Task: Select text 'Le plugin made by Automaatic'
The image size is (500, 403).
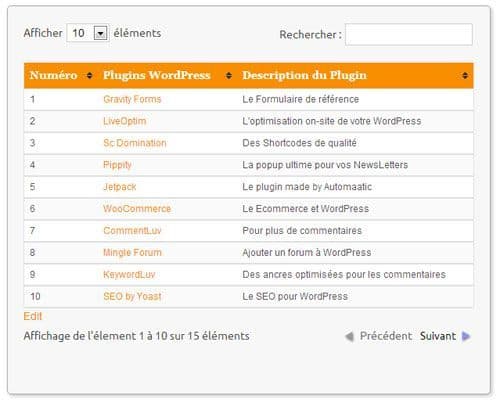Action: (307, 187)
